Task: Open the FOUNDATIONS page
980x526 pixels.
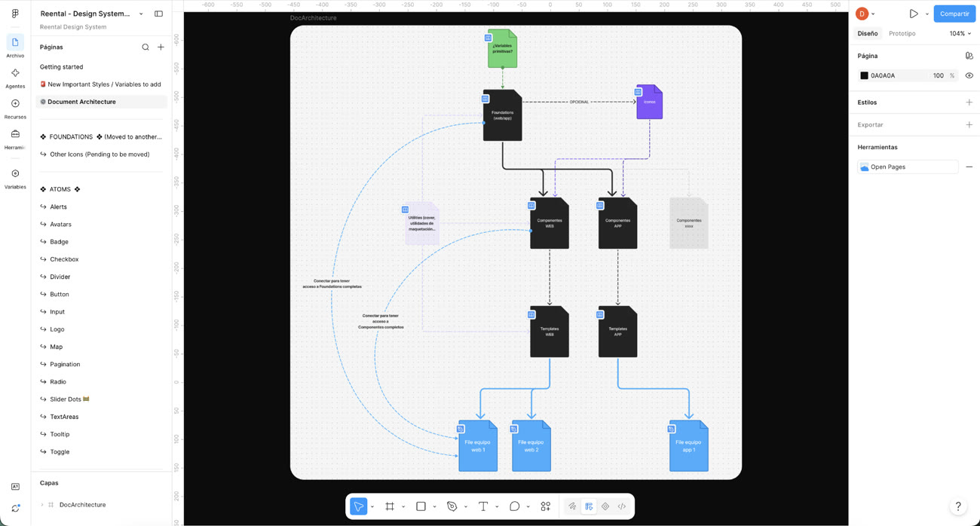Action: pyautogui.click(x=101, y=137)
